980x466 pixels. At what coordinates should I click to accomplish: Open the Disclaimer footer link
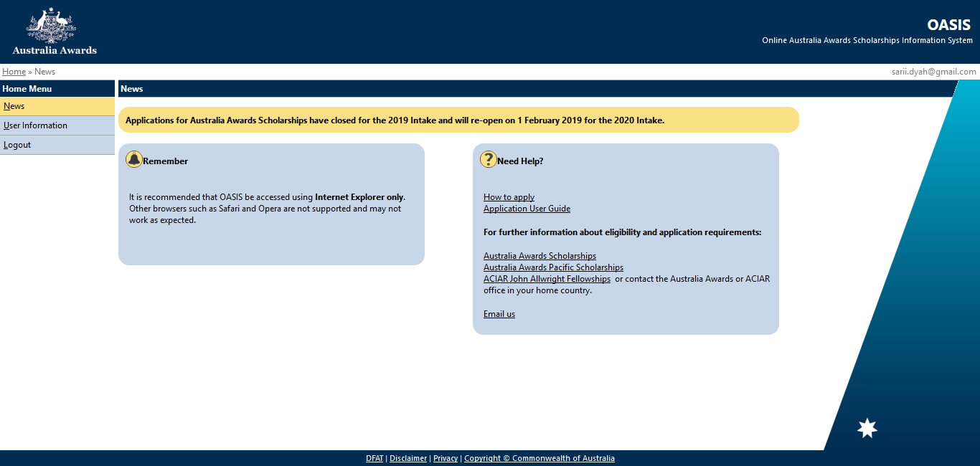pyautogui.click(x=408, y=458)
